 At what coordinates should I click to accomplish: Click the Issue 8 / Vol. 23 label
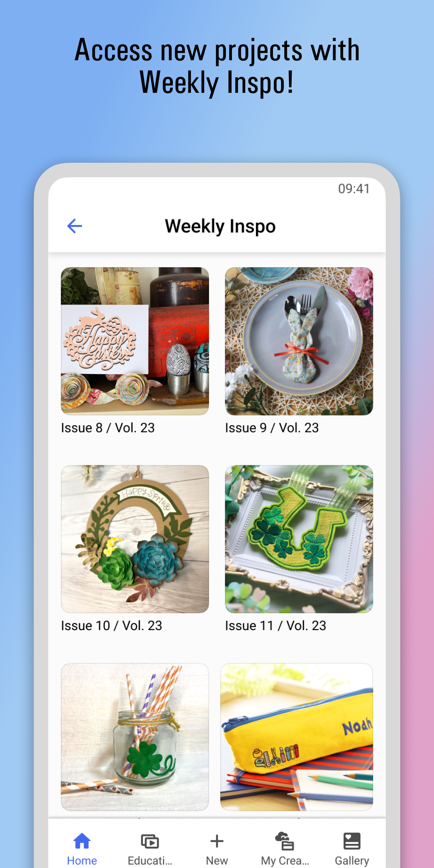tap(108, 428)
